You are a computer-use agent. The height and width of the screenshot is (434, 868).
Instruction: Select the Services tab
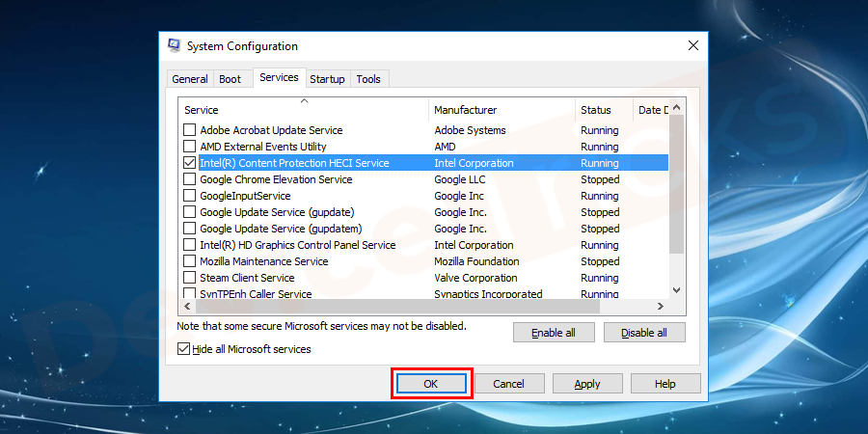click(x=279, y=77)
